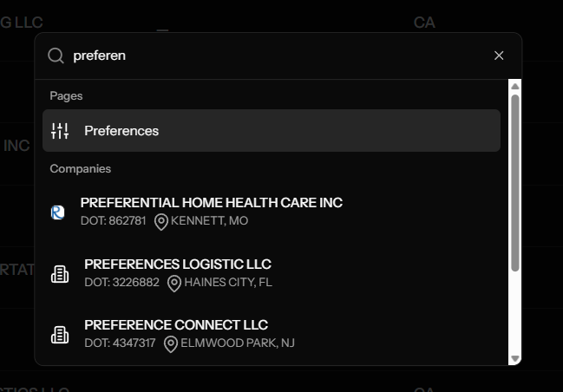Click Preference Connect LLC building icon
Image resolution: width=563 pixels, height=392 pixels.
pyautogui.click(x=60, y=335)
